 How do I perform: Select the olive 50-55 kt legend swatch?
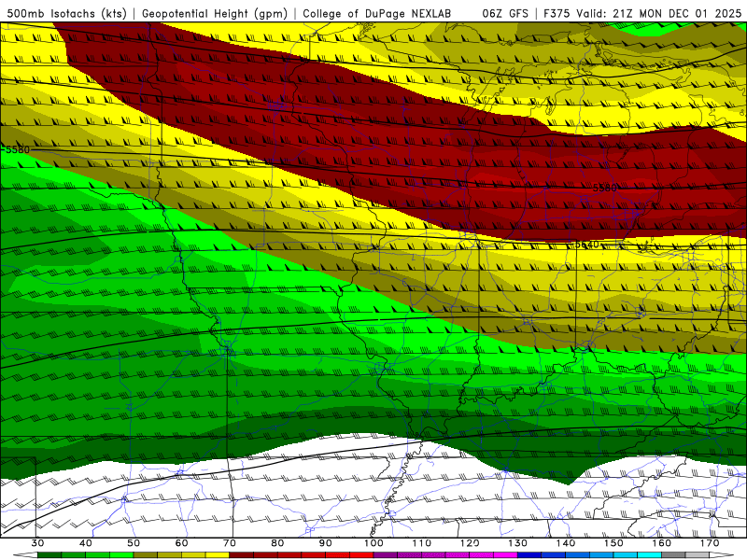click(x=146, y=555)
